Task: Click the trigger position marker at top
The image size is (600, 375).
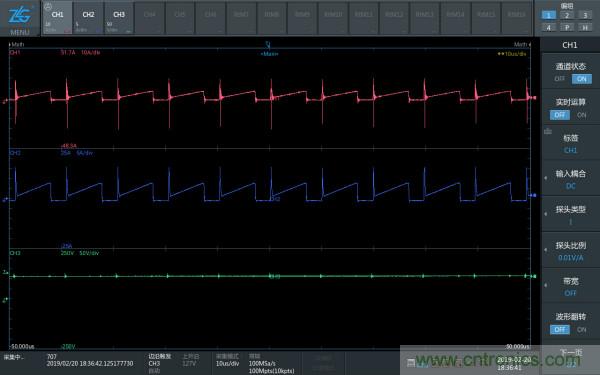Action: pos(268,45)
